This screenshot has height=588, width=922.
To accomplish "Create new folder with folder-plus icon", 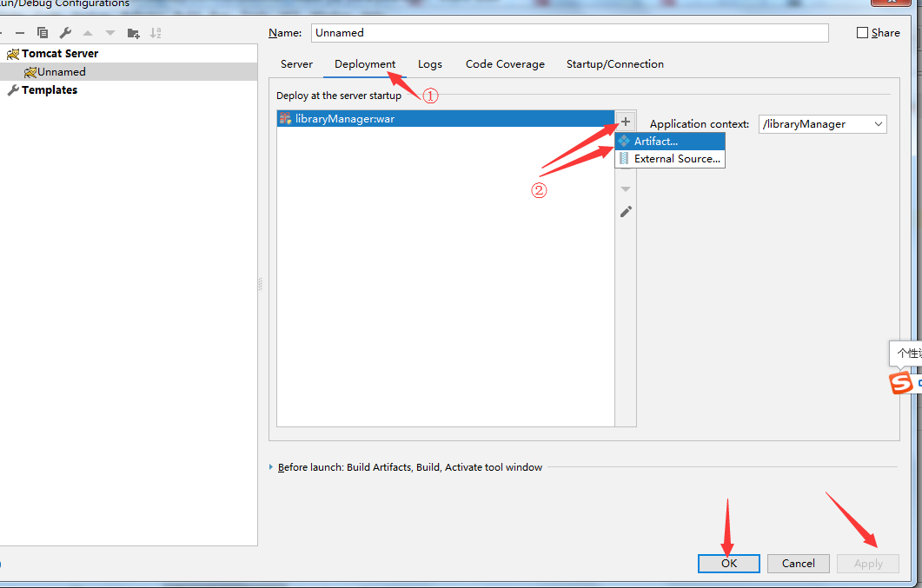I will click(x=134, y=34).
